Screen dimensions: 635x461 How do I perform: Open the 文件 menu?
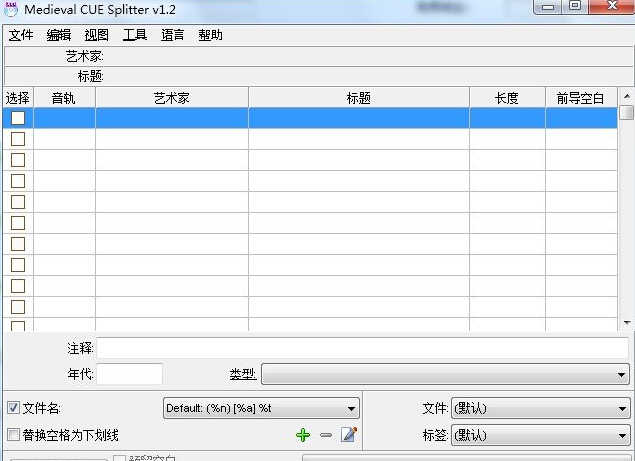click(x=21, y=35)
